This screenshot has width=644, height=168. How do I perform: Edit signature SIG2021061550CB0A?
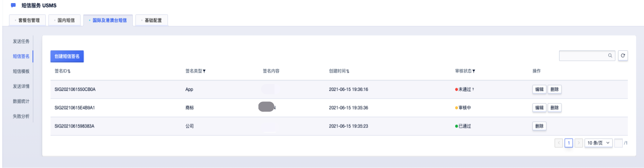pos(539,89)
